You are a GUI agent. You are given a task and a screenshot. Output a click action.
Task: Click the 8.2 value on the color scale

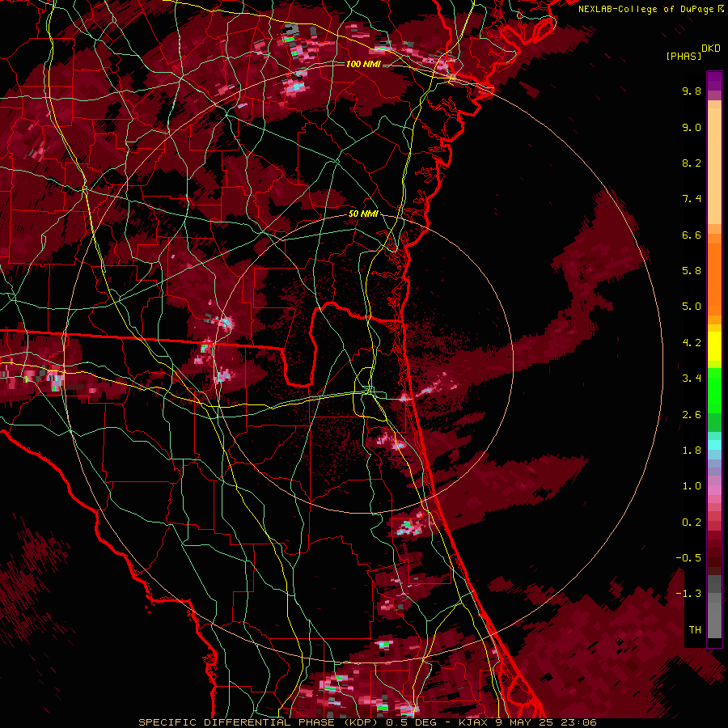(x=692, y=163)
